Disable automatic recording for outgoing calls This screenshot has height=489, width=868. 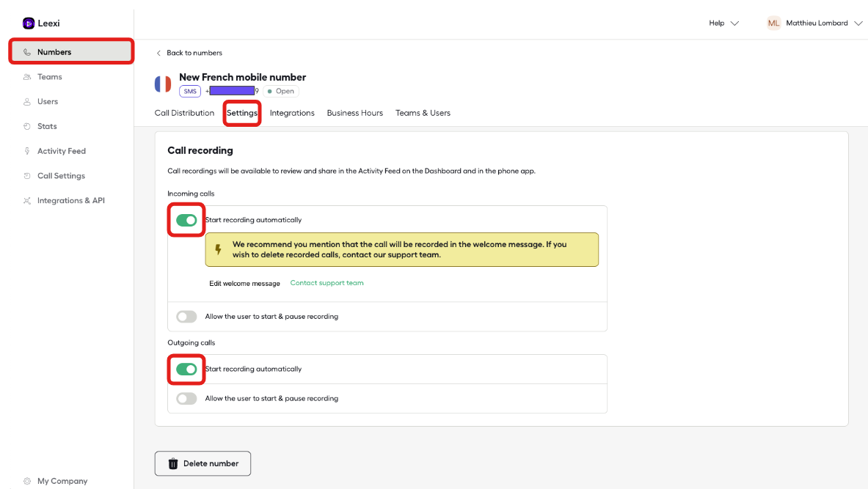[x=186, y=369]
